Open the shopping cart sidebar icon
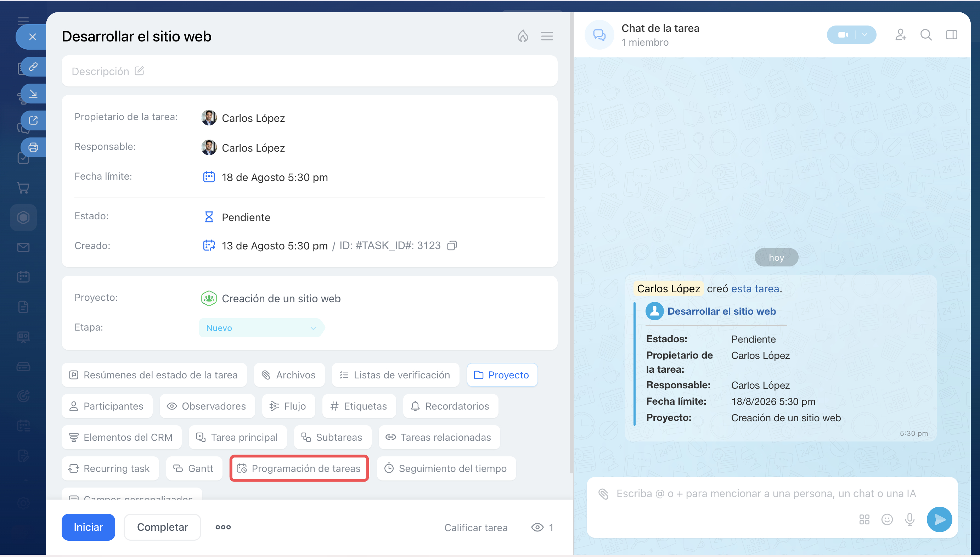Viewport: 980px width, 557px height. (23, 188)
